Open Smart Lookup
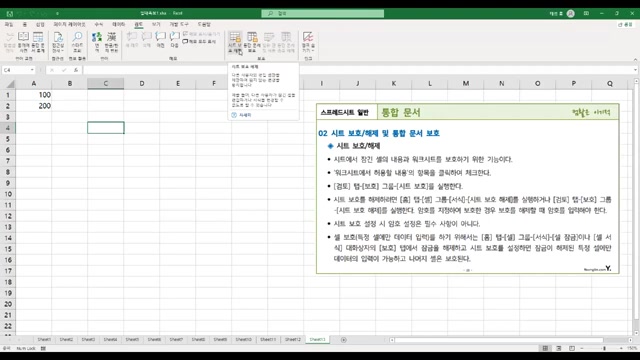This screenshot has height=360, width=640. coord(77,42)
